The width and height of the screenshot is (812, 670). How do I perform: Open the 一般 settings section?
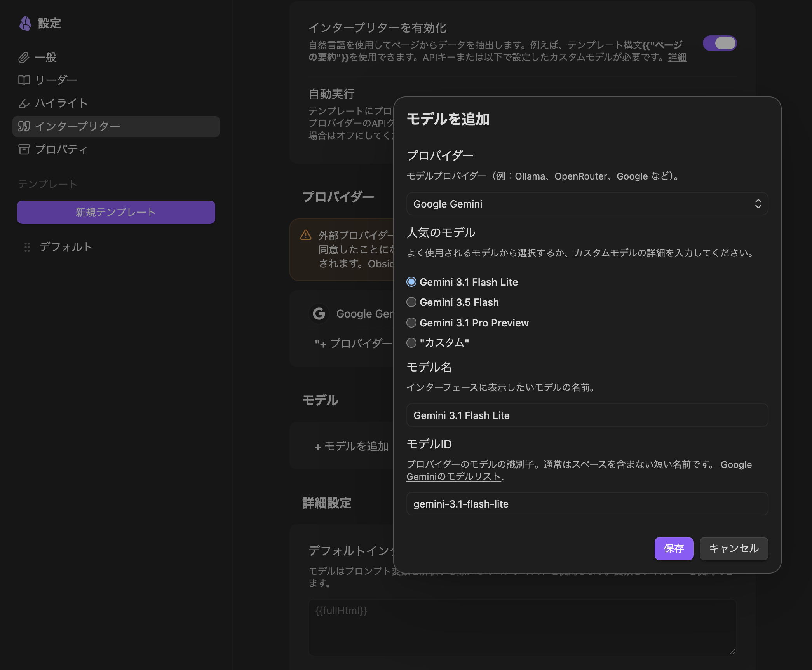116,58
